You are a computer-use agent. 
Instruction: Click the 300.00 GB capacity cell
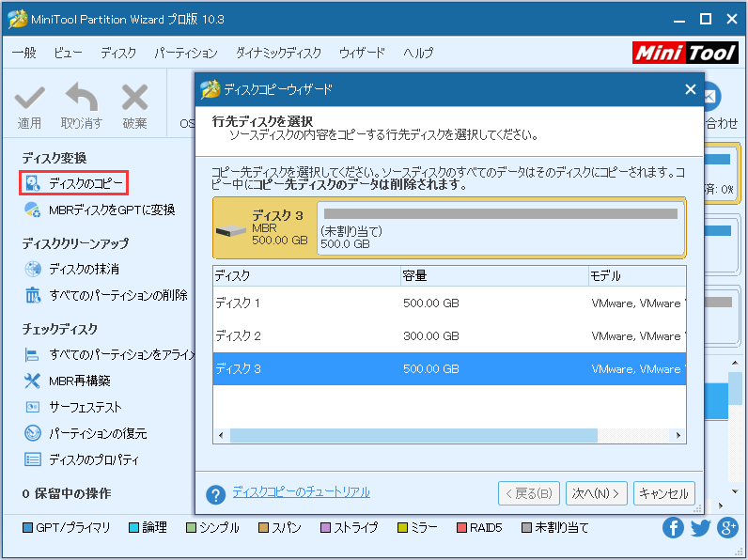point(431,335)
